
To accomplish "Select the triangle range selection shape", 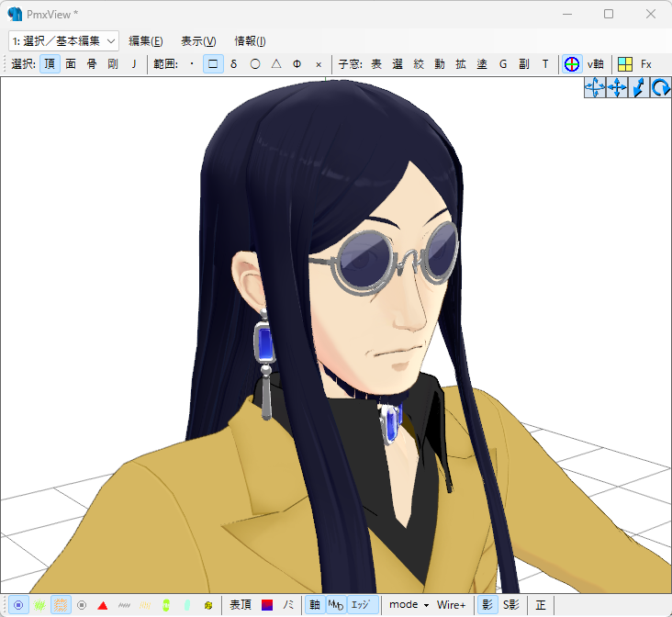I will click(x=275, y=64).
